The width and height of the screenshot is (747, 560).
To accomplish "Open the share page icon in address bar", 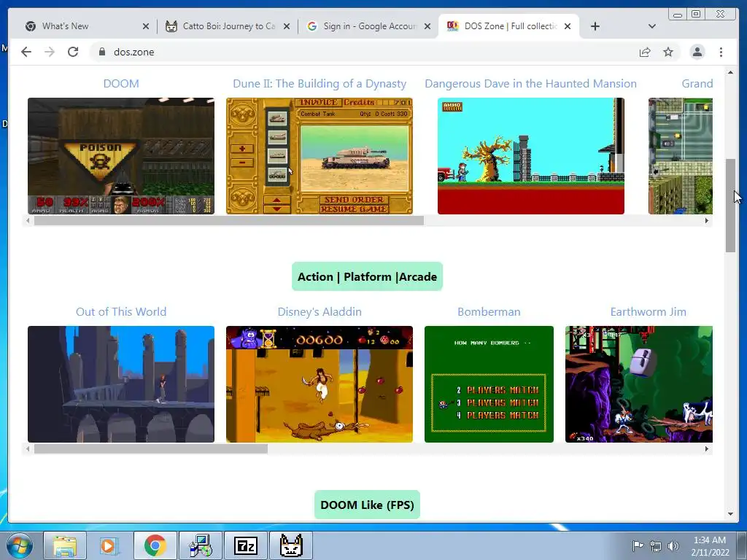I will click(645, 52).
